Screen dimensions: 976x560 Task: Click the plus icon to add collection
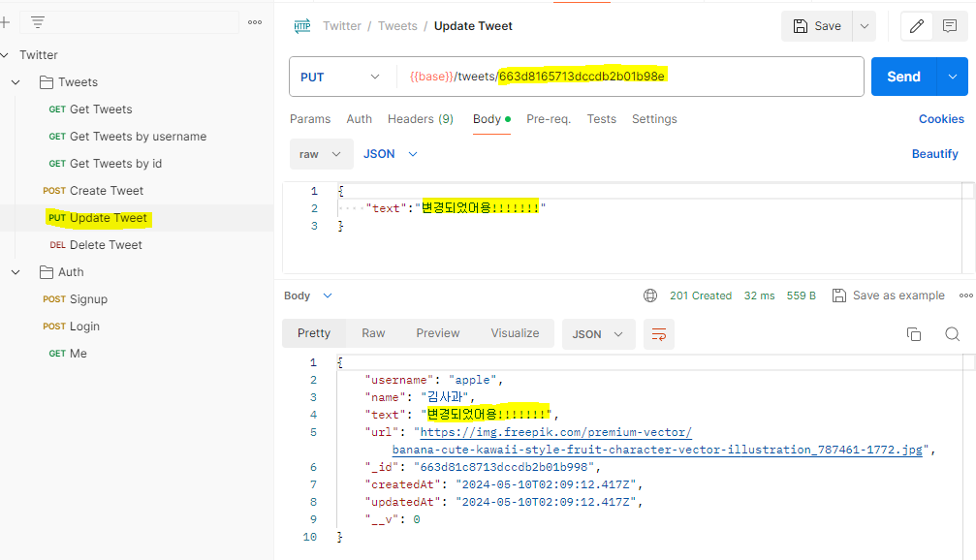(4, 22)
